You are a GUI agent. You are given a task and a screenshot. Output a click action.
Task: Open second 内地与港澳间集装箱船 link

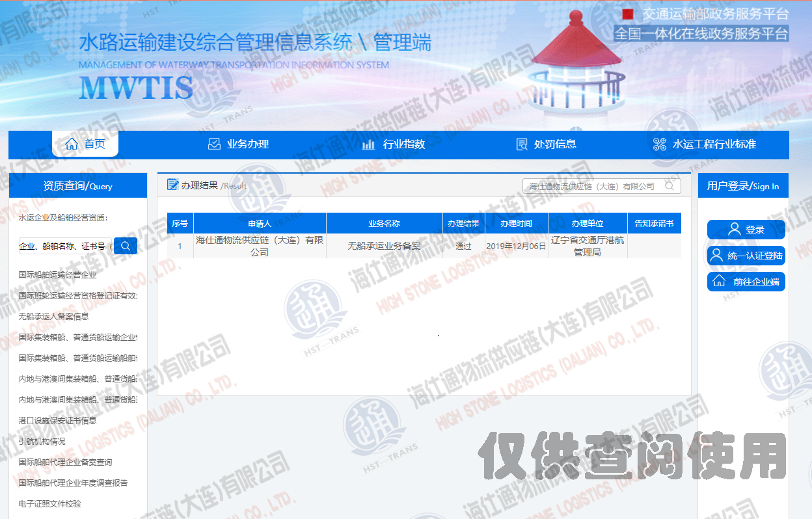(x=78, y=400)
